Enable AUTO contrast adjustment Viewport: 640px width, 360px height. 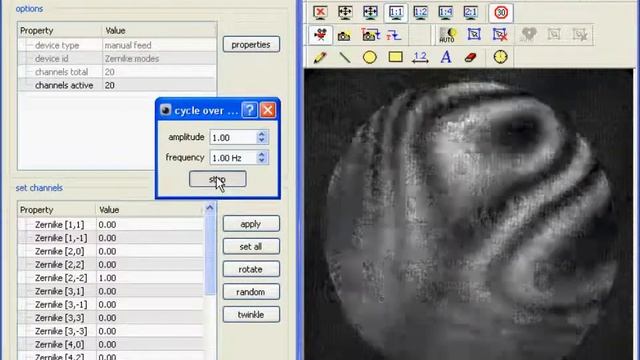point(447,35)
